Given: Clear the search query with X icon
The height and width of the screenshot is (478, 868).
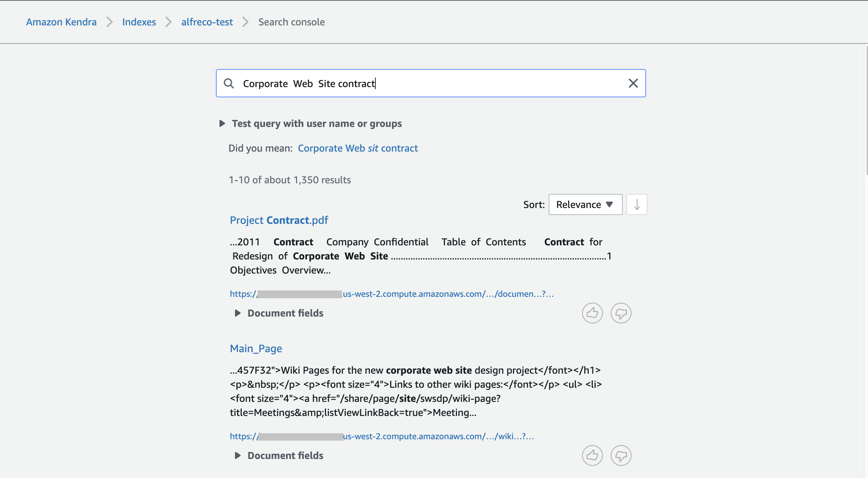Looking at the screenshot, I should coord(633,84).
